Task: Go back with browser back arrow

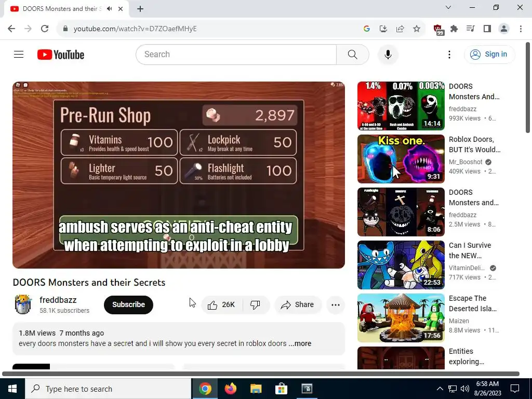Action: (x=11, y=29)
